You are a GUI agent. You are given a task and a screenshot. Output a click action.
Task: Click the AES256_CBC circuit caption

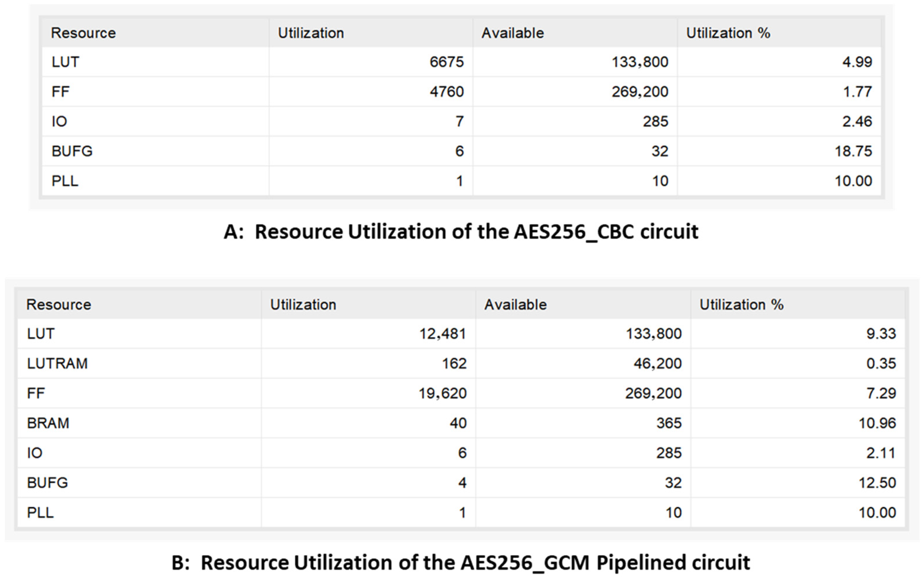tap(461, 232)
